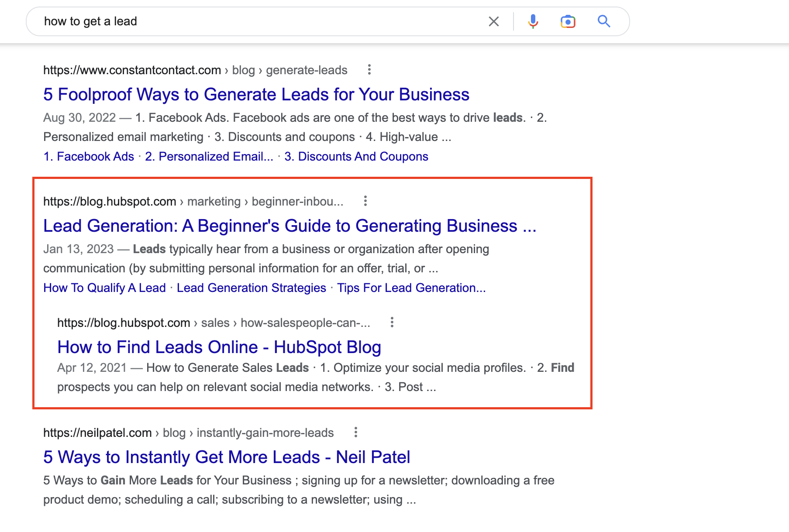Jump to '2. Personalized Email...' sitelink
Image resolution: width=789 pixels, height=532 pixels.
[209, 157]
